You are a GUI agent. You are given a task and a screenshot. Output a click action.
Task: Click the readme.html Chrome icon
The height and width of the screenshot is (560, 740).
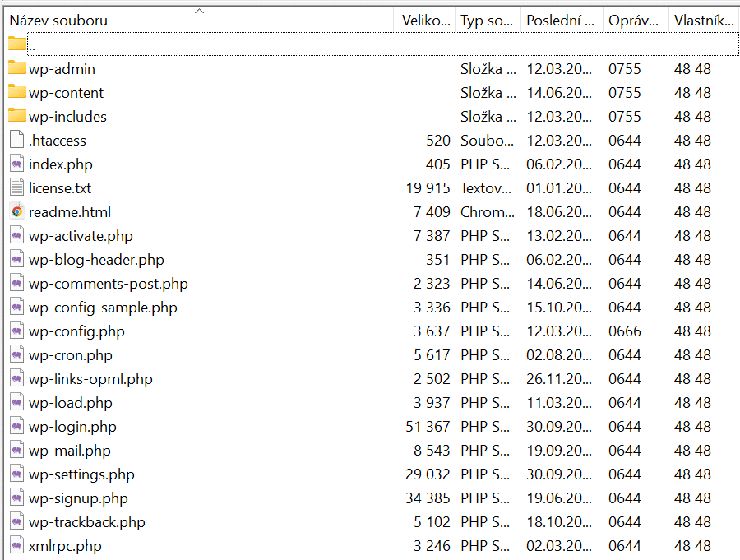(x=17, y=211)
